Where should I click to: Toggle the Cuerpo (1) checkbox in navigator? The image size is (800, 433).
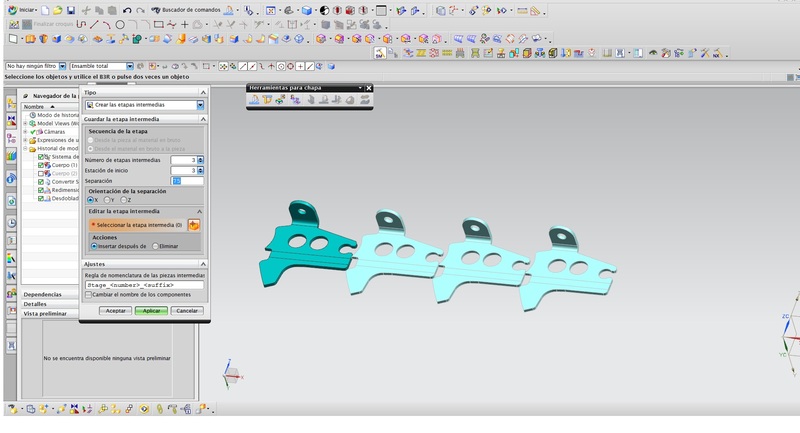click(x=41, y=164)
